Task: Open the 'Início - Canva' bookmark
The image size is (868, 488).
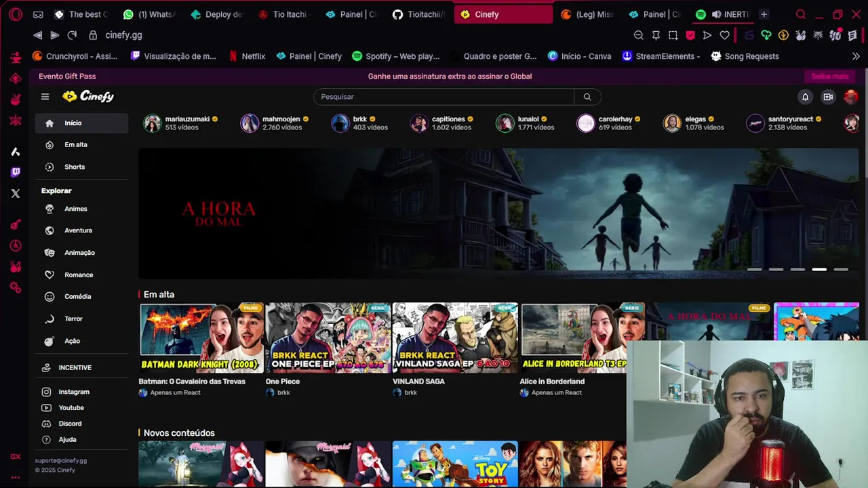Action: tap(580, 56)
